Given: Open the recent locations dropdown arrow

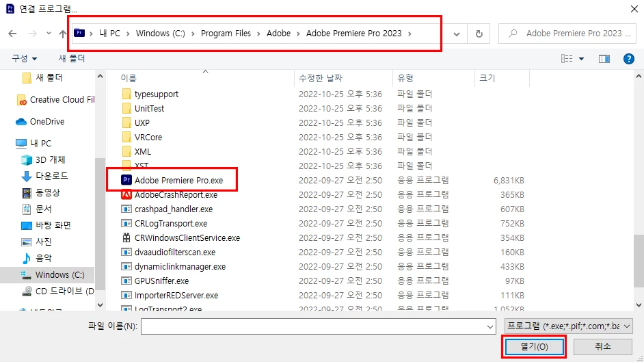Looking at the screenshot, I should 49,34.
